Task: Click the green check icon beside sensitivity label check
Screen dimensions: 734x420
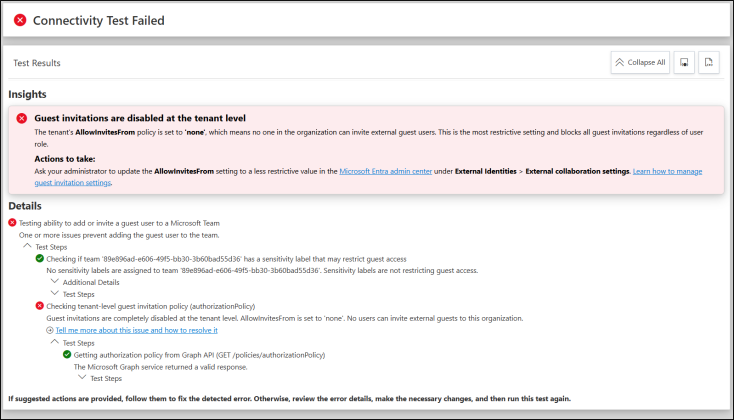Action: point(40,258)
